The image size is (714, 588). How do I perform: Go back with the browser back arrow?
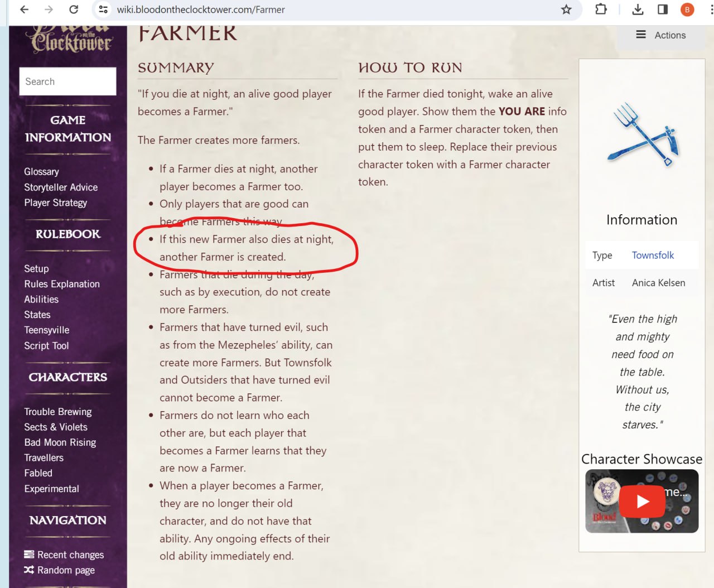pos(24,9)
